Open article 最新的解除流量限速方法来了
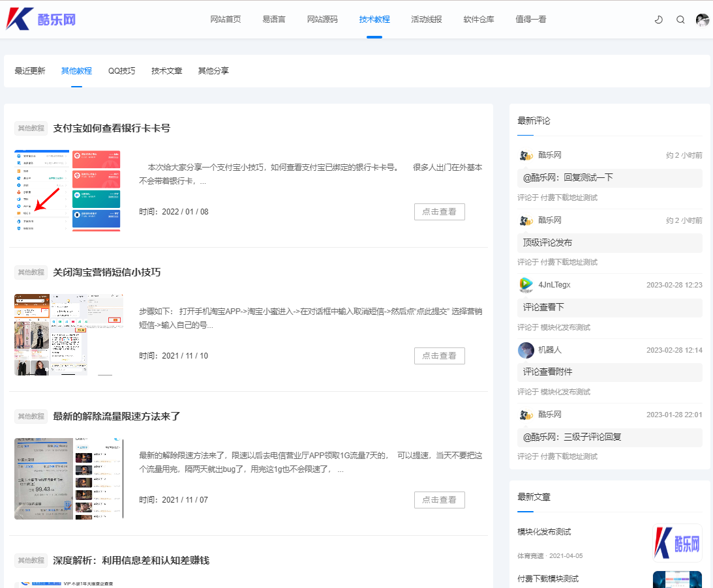 [x=116, y=417]
